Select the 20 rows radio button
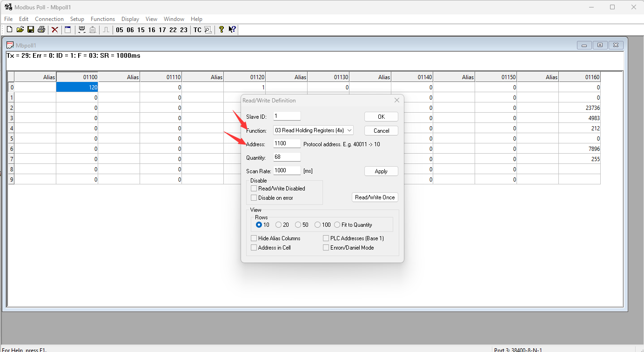Image resolution: width=644 pixels, height=352 pixels. tap(278, 225)
